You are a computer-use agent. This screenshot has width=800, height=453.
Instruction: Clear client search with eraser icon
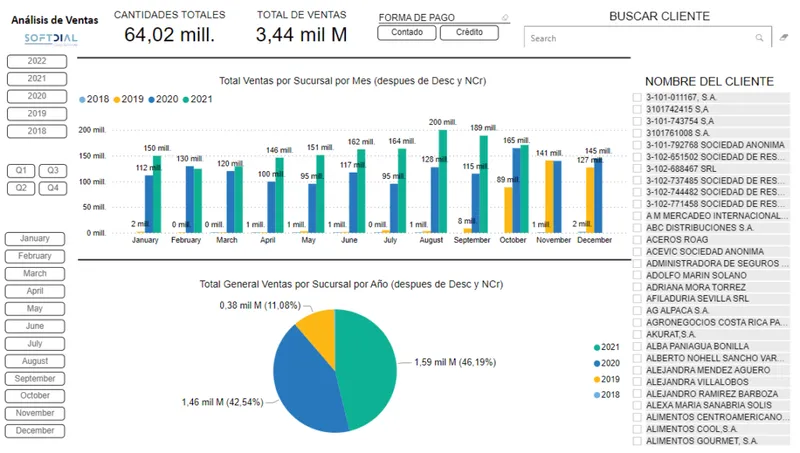784,37
